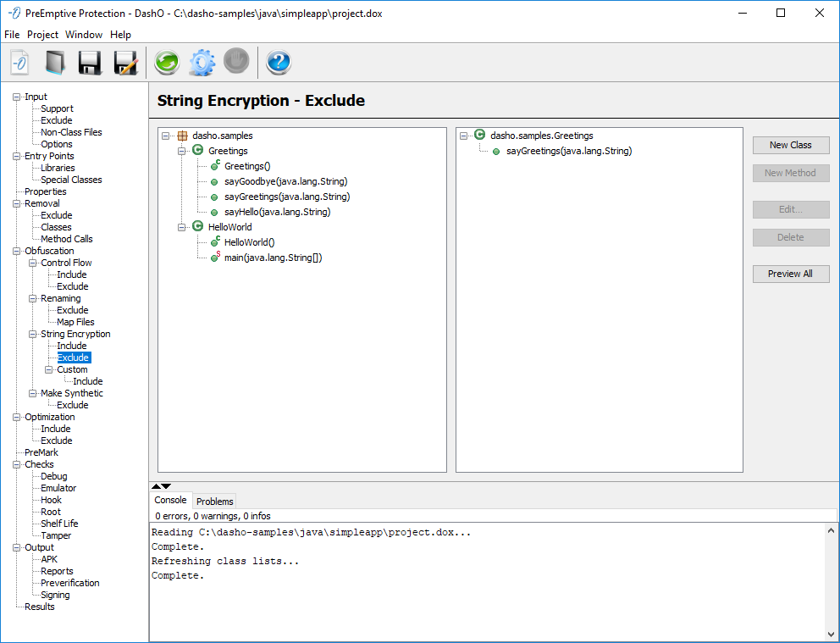Viewport: 840px width, 643px height.
Task: Switch to the Problems tab
Action: click(x=214, y=502)
